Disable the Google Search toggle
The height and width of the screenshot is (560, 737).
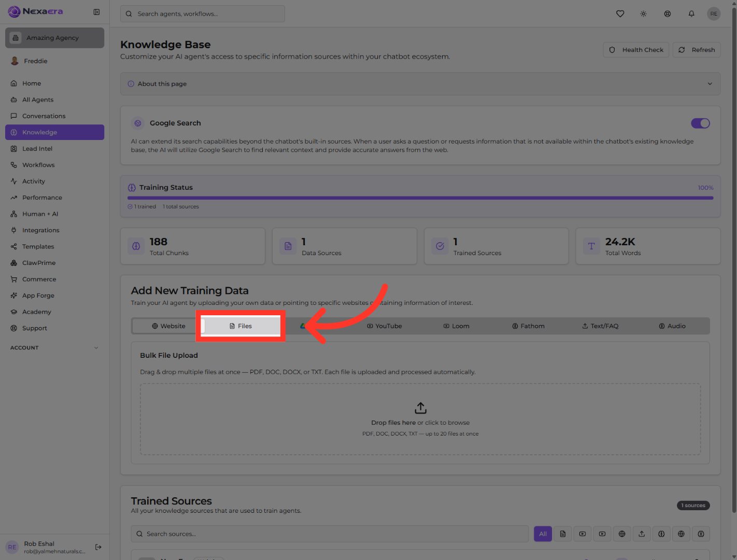tap(700, 123)
